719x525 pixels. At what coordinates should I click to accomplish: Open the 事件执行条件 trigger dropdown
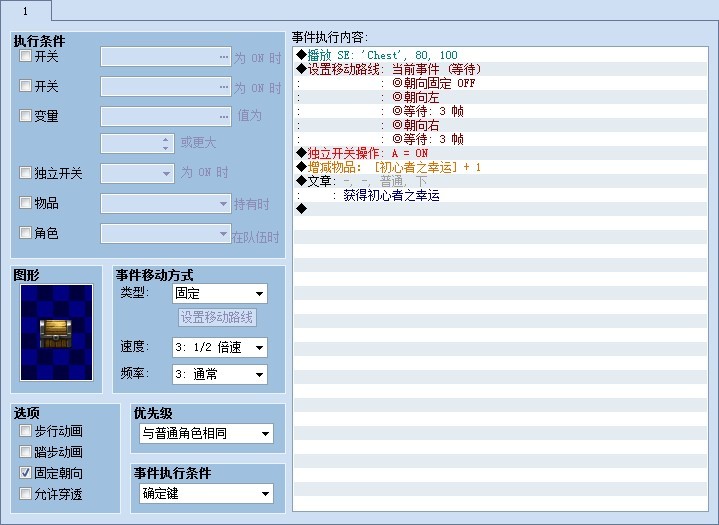(x=206, y=493)
